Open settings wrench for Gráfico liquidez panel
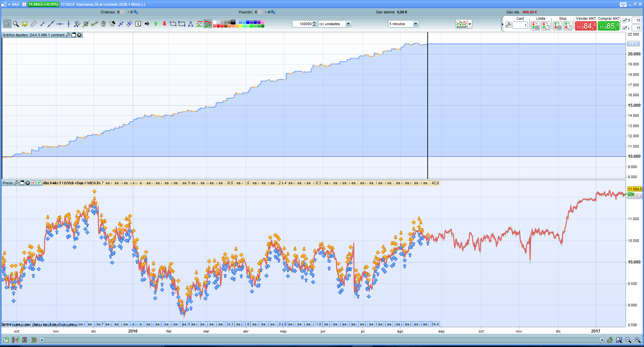Screen dimensions: 644x347 [x=68, y=35]
